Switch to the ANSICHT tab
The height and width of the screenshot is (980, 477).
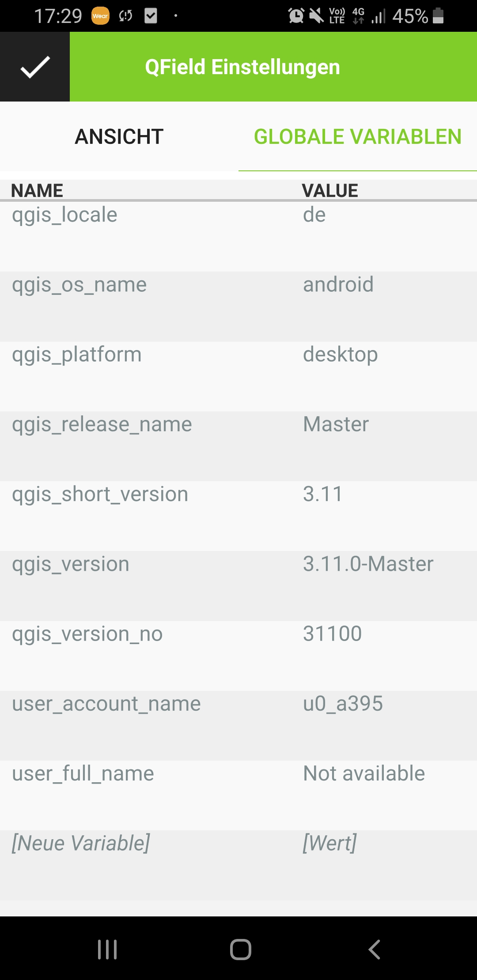pyautogui.click(x=120, y=136)
